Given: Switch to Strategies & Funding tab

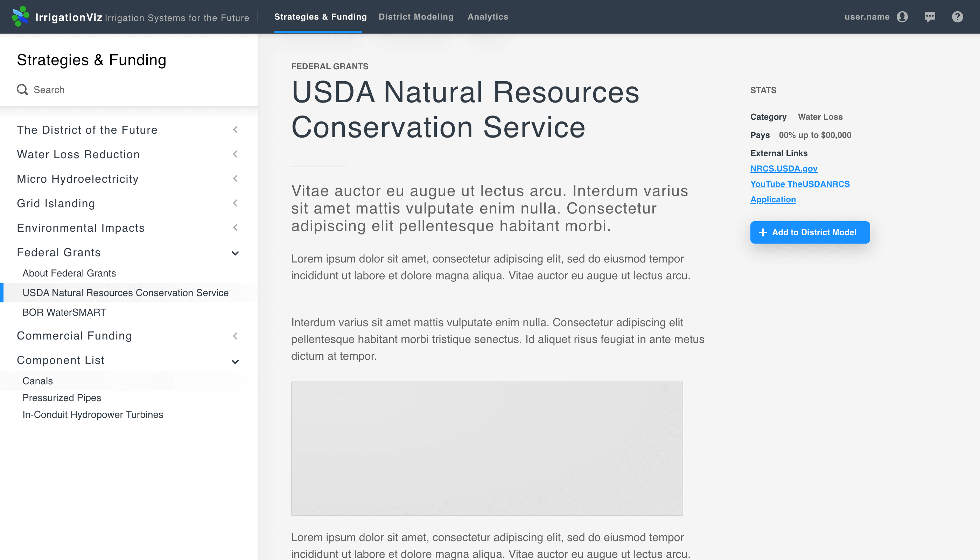Looking at the screenshot, I should [x=320, y=16].
